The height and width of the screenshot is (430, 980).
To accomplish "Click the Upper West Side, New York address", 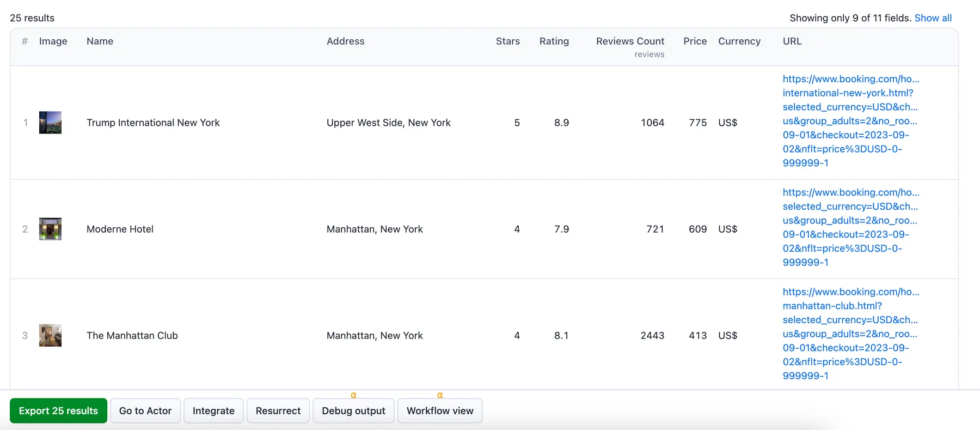I will tap(388, 123).
